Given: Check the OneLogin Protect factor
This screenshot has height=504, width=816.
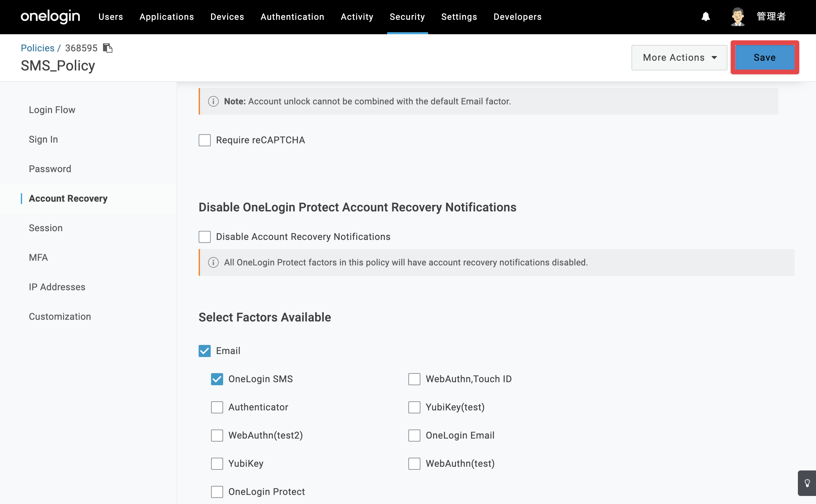Looking at the screenshot, I should point(217,492).
